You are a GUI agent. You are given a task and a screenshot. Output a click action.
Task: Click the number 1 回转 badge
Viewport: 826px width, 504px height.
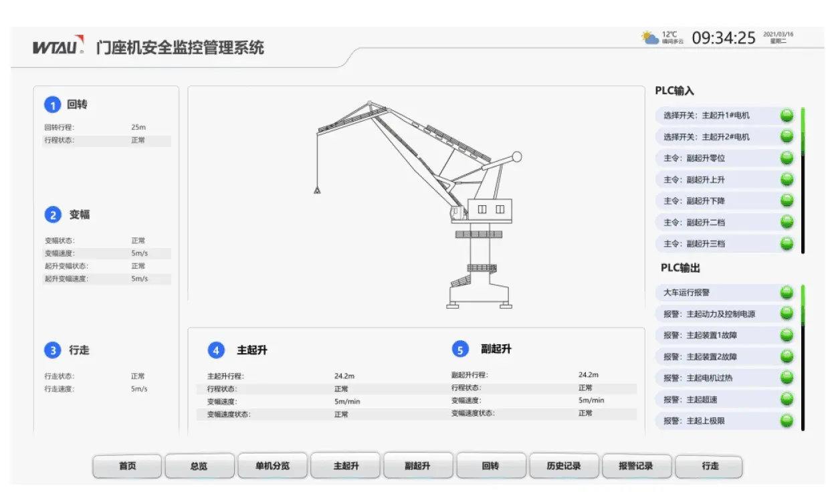pos(52,105)
